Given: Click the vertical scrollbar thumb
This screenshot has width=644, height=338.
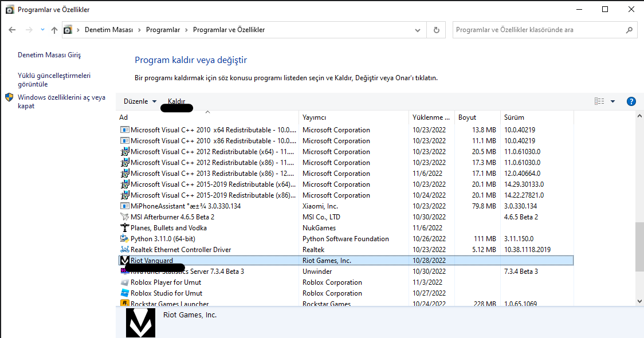Looking at the screenshot, I should tap(639, 247).
